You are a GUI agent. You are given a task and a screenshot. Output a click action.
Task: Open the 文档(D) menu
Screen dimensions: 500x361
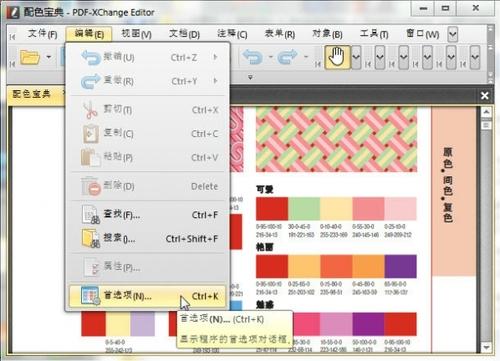[184, 34]
